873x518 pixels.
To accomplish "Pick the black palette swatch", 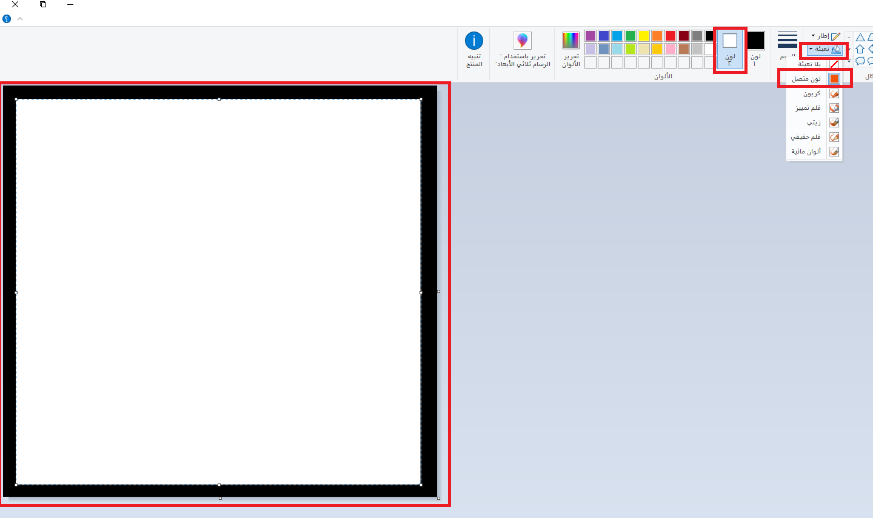I will 709,36.
